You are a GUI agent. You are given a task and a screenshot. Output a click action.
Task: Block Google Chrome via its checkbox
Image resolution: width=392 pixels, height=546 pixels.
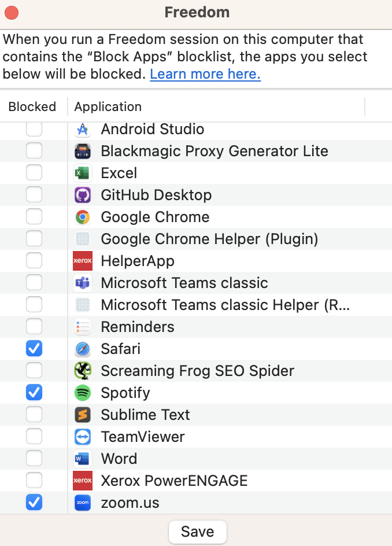coord(34,217)
